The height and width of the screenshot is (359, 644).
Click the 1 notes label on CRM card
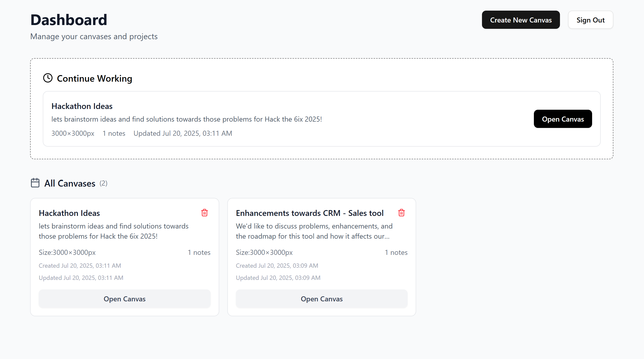point(396,253)
